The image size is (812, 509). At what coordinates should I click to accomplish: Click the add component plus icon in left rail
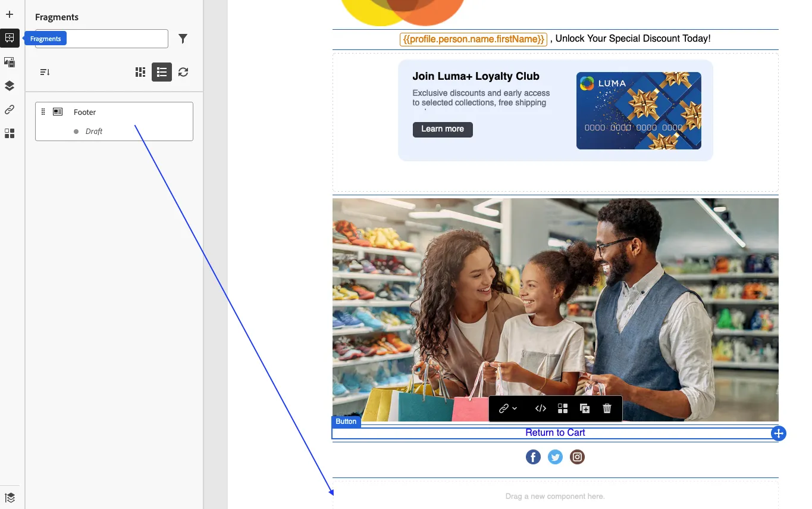pos(10,14)
